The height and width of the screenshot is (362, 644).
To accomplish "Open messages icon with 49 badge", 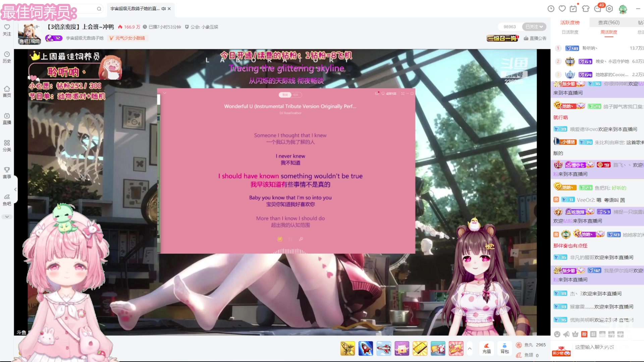I will click(x=598, y=9).
